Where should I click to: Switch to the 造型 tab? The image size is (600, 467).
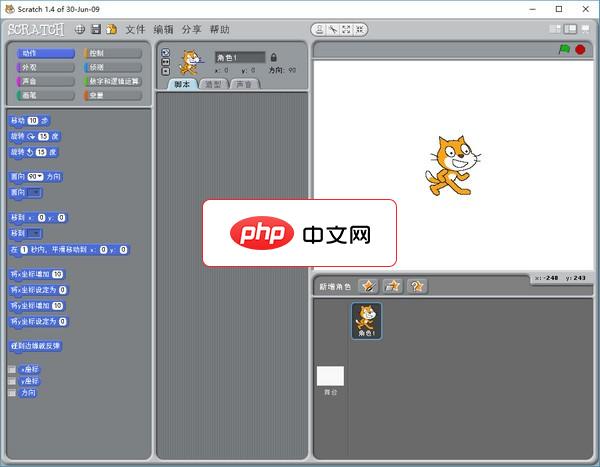[x=213, y=84]
